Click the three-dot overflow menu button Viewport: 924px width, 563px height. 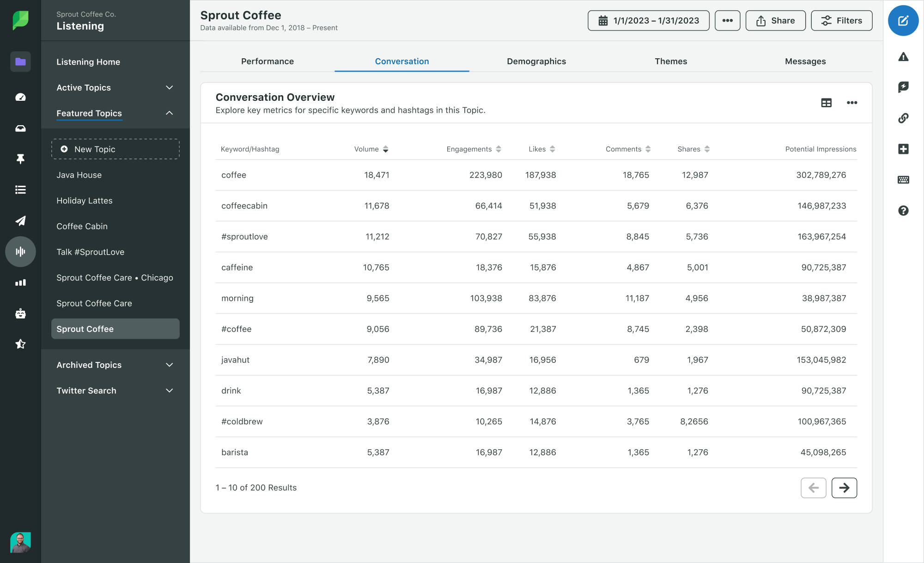tap(727, 20)
